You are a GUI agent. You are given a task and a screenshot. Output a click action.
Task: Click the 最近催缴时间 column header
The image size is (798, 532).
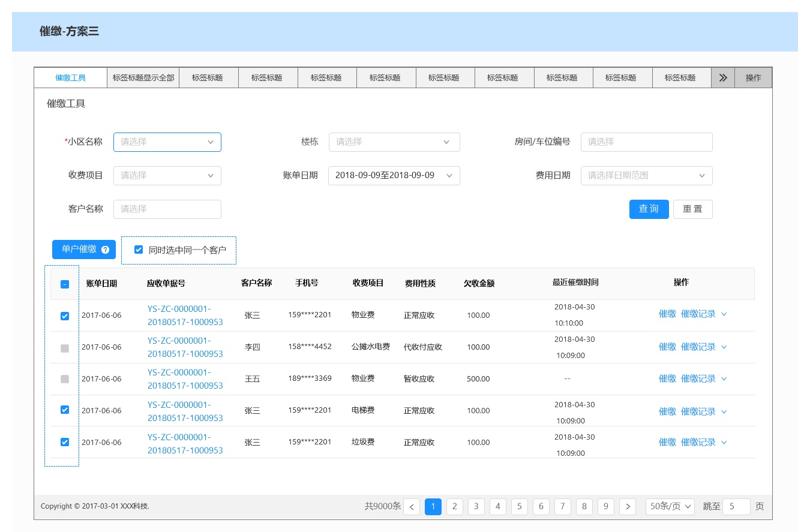[575, 282]
